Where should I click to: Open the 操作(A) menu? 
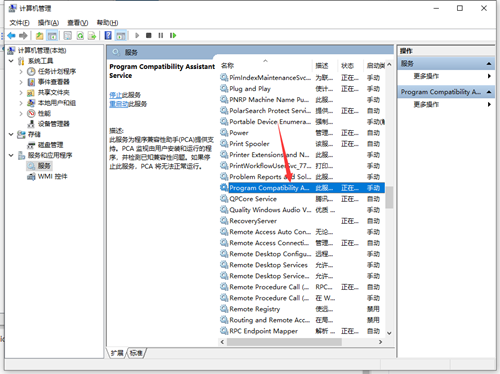click(48, 23)
